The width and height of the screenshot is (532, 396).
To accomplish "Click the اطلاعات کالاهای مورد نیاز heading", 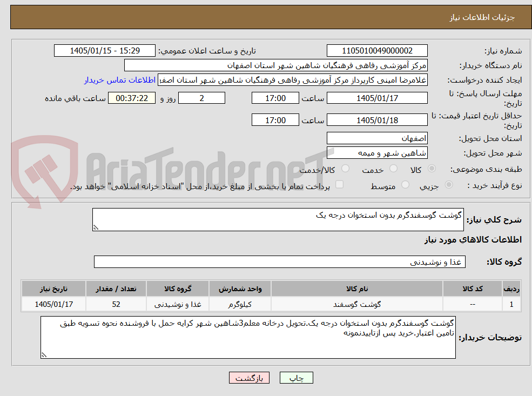I will click(x=473, y=239).
